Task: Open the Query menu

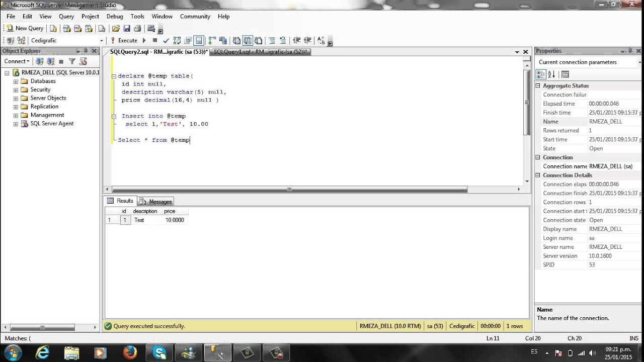Action: 66,17
